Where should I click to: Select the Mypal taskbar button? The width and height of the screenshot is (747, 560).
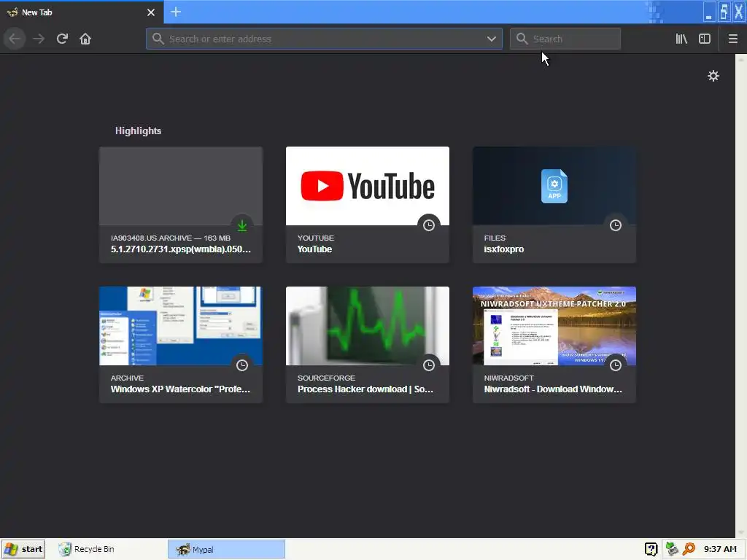tap(226, 550)
